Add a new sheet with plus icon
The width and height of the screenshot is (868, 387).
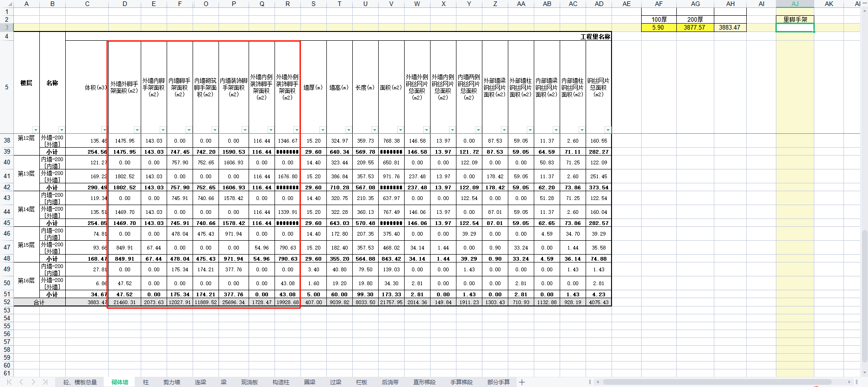tap(522, 382)
